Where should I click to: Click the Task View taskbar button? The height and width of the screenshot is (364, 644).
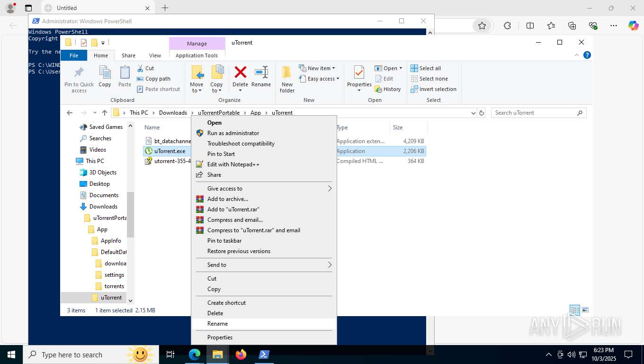click(x=170, y=355)
